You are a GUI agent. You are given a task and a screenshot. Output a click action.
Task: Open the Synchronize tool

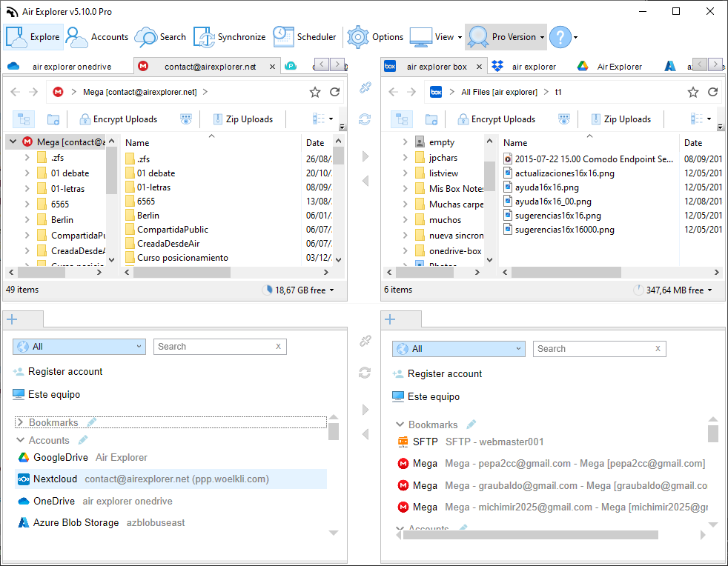pos(229,37)
